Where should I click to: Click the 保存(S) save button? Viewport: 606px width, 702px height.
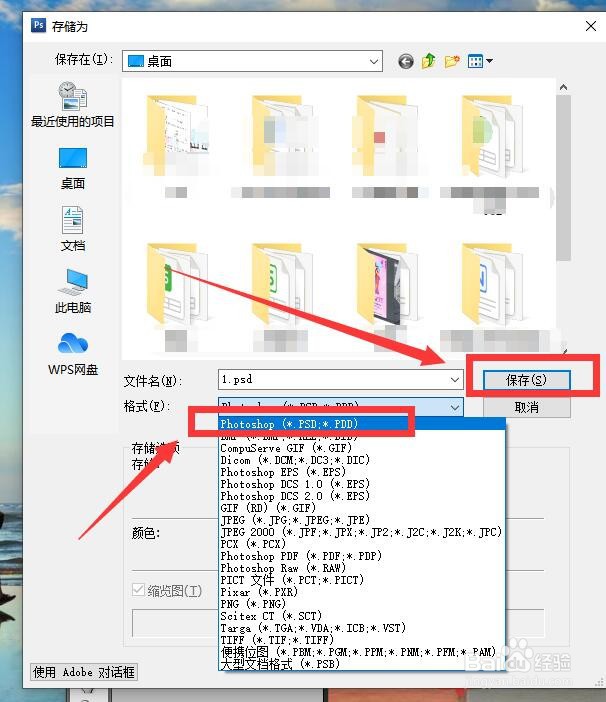tap(526, 380)
